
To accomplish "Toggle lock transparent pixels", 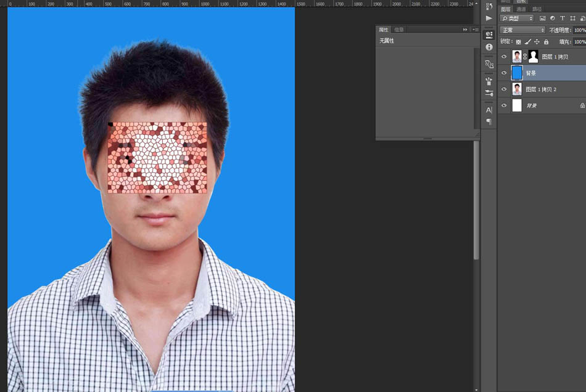I will [518, 42].
